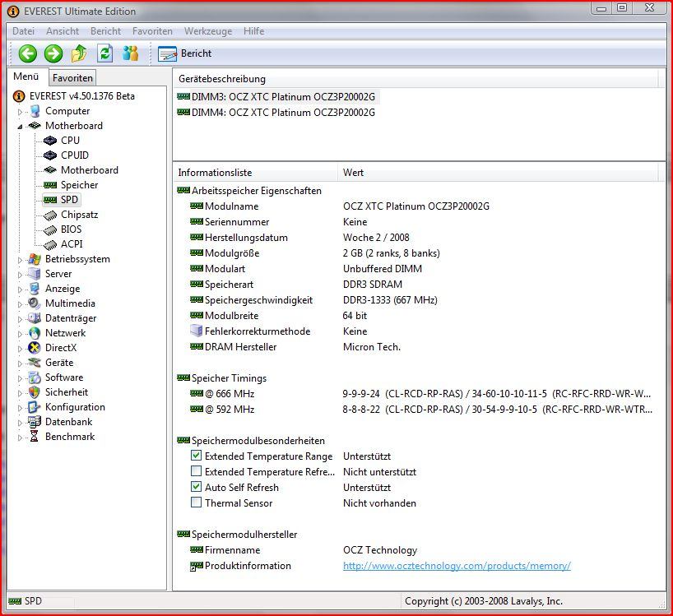
Task: Click the Datenträger drive icon
Action: tap(35, 318)
